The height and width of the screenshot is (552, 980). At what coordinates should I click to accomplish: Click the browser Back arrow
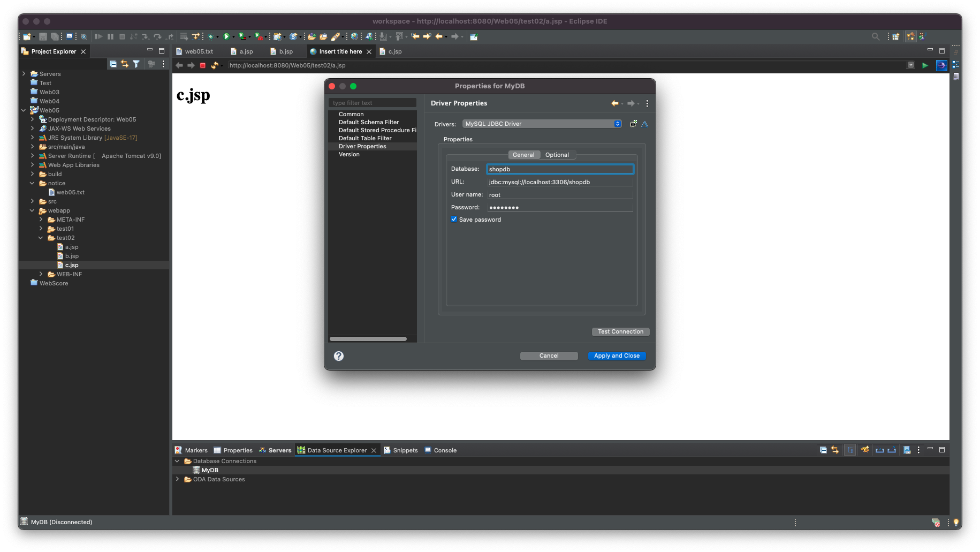click(x=179, y=65)
